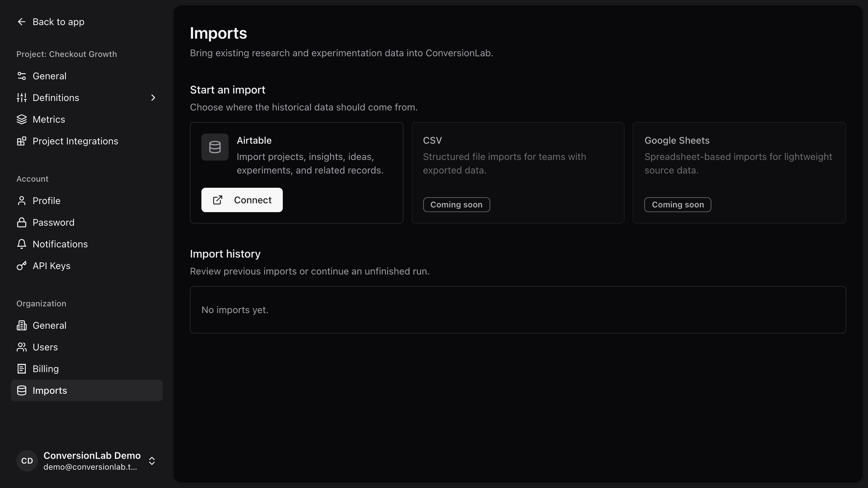Open Billing page
This screenshot has height=488, width=868.
(87, 369)
